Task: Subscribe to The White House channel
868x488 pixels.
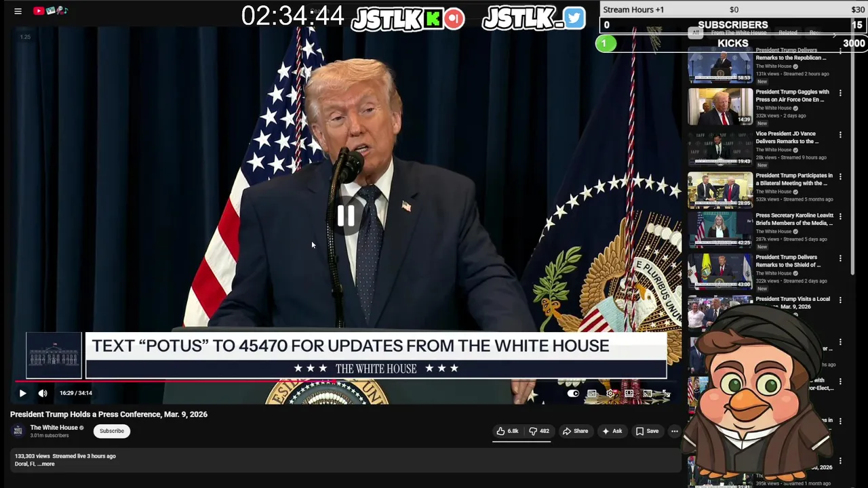Action: click(x=112, y=431)
